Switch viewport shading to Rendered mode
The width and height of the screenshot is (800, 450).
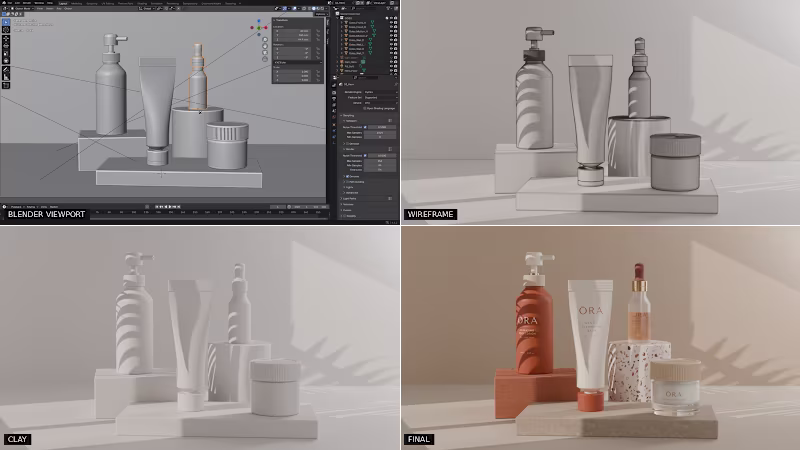(x=322, y=9)
